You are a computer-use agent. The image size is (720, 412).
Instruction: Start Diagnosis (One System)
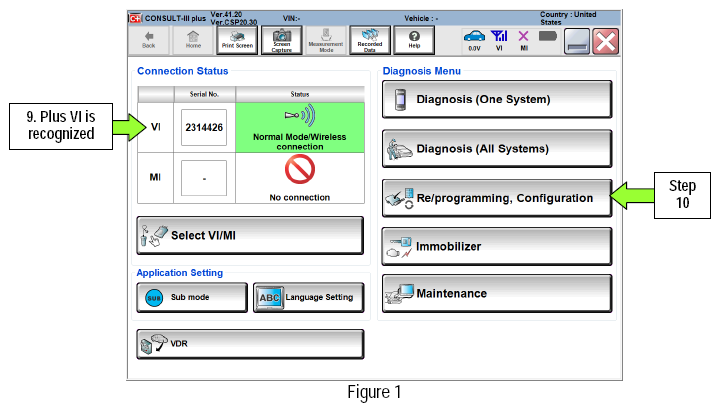497,99
